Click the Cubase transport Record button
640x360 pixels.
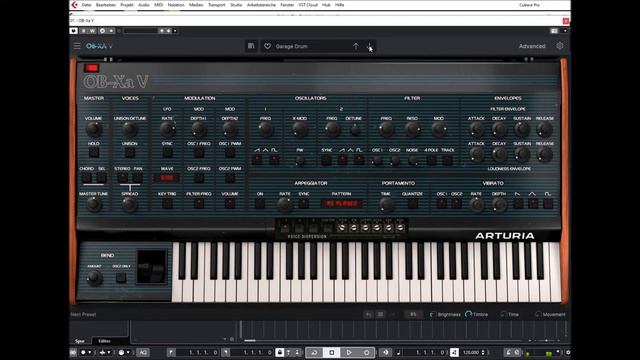coord(367,352)
